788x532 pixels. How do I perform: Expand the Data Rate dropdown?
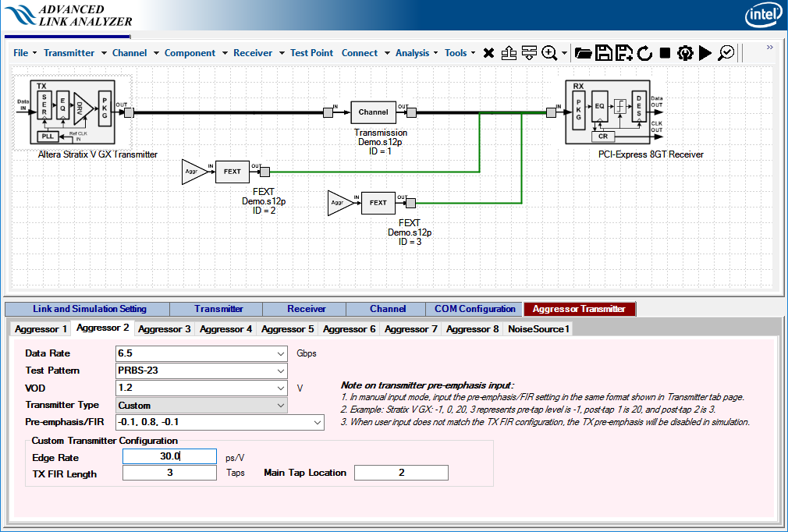pyautogui.click(x=281, y=353)
